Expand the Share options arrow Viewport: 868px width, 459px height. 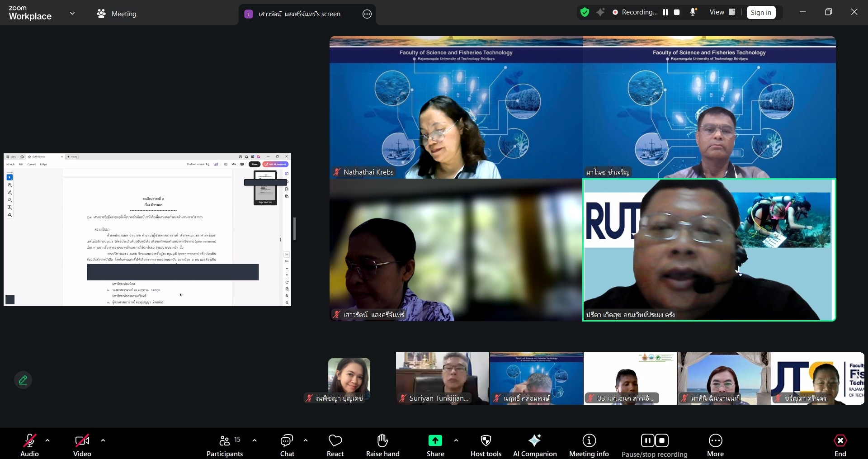[x=456, y=440]
